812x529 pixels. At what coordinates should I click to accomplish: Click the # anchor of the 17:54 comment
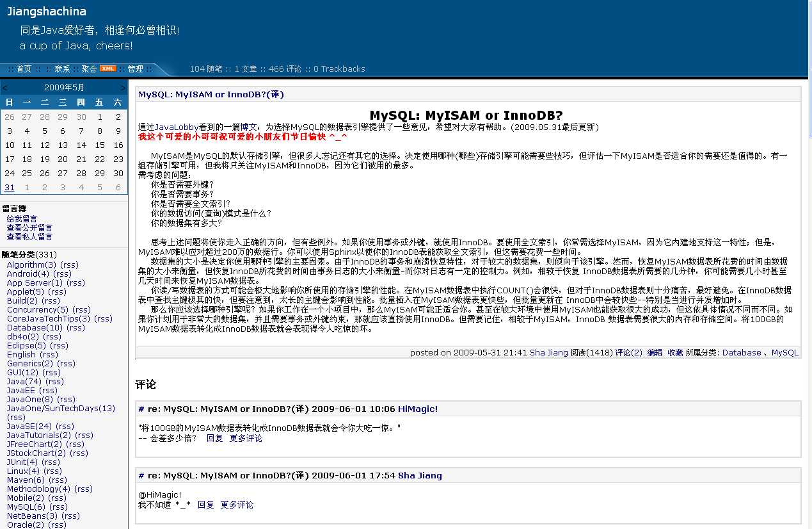tap(141, 475)
